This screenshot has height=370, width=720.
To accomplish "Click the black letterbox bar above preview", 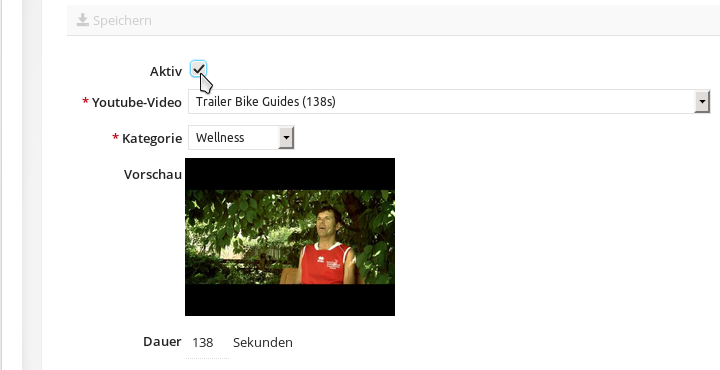I will (290, 174).
